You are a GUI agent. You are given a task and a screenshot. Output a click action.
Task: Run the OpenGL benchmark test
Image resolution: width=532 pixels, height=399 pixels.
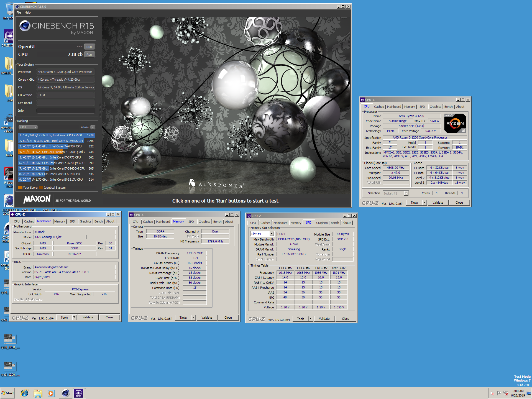[x=89, y=47]
